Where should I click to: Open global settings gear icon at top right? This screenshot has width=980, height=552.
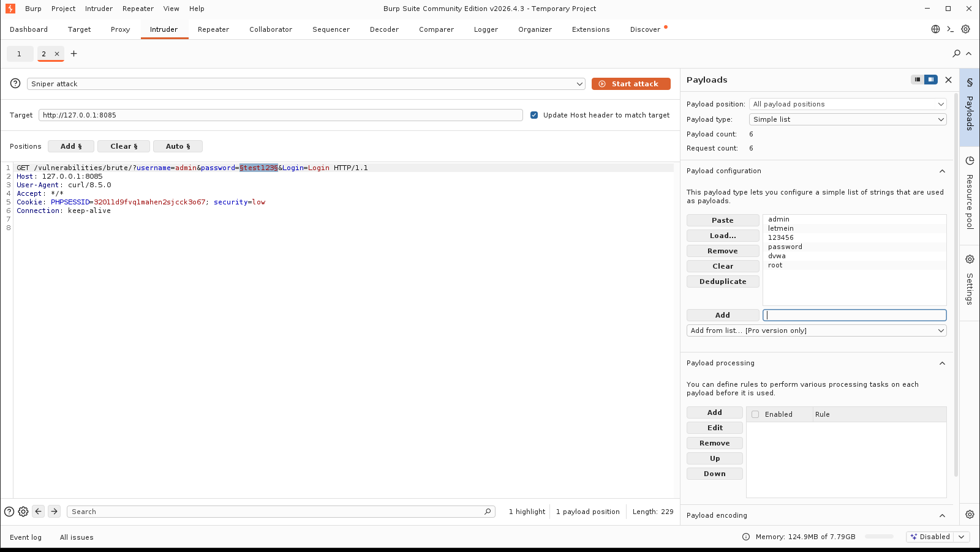[x=966, y=29]
